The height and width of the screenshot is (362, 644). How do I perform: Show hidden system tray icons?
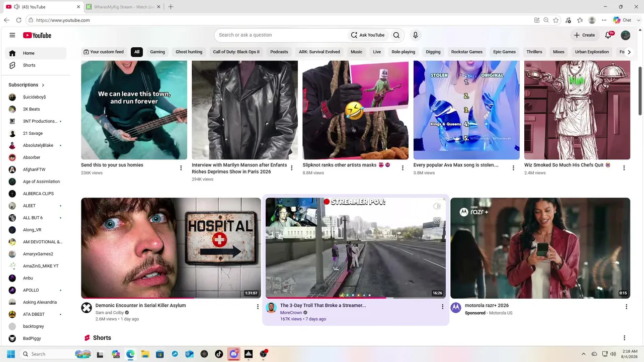(x=584, y=354)
